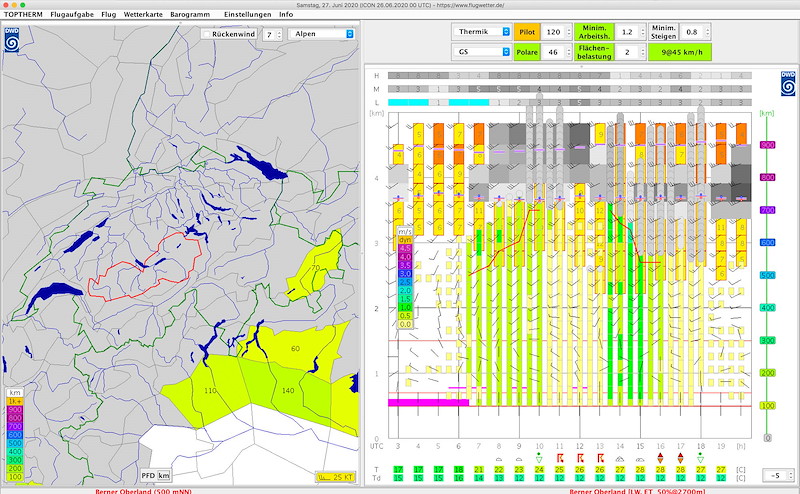Screen dimensions: 800x494
Task: Click the 0 km marker on distance scale
Action: tap(767, 438)
